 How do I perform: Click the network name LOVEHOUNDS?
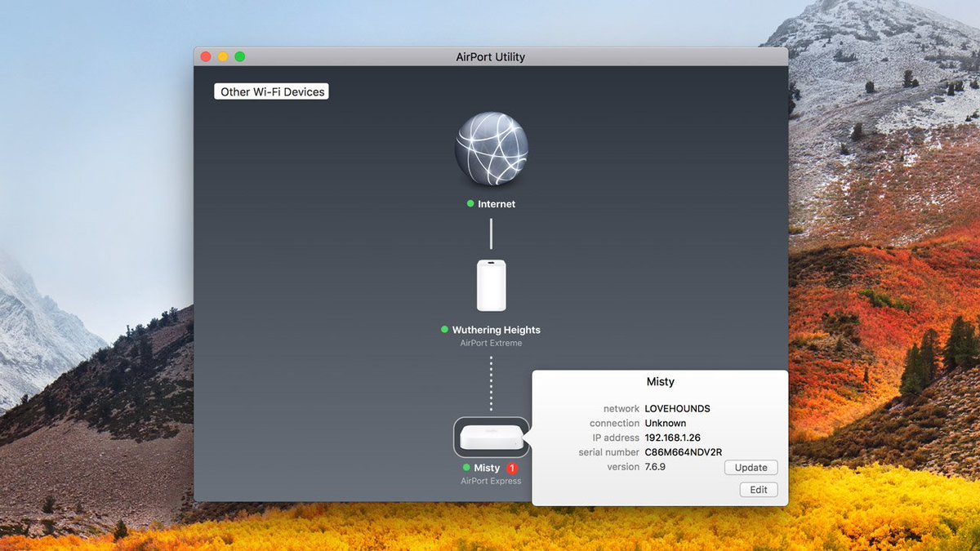point(677,408)
